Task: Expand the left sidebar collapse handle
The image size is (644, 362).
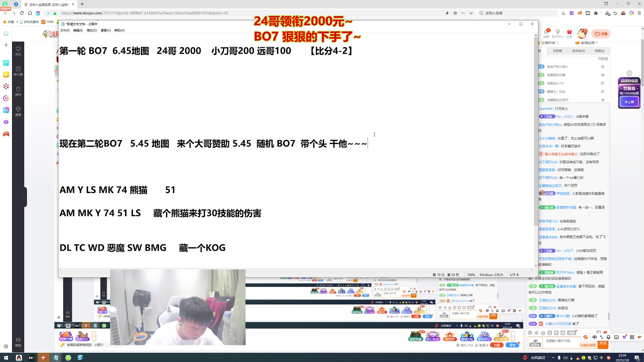Action: click(24, 197)
